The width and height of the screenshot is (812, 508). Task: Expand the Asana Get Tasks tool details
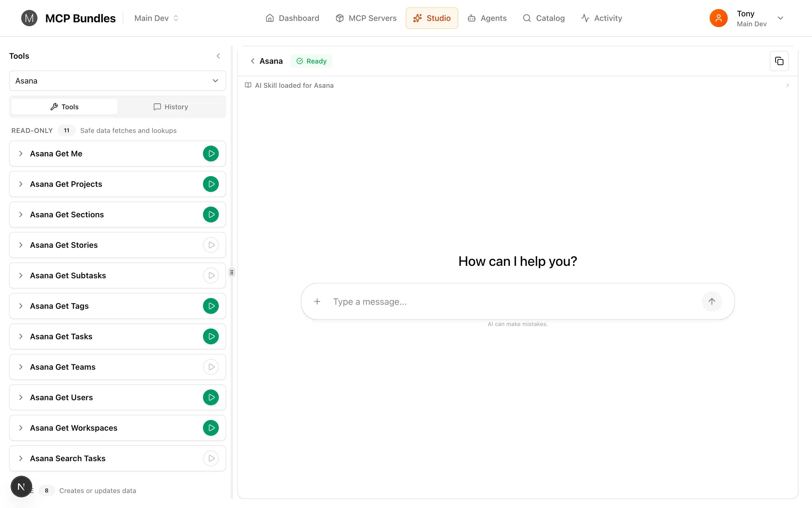coord(21,336)
